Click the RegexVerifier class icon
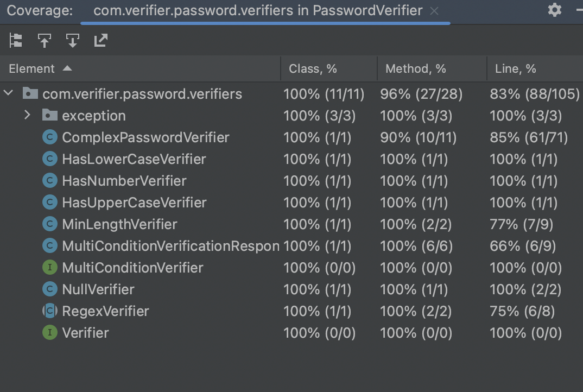The image size is (583, 392). pos(50,311)
